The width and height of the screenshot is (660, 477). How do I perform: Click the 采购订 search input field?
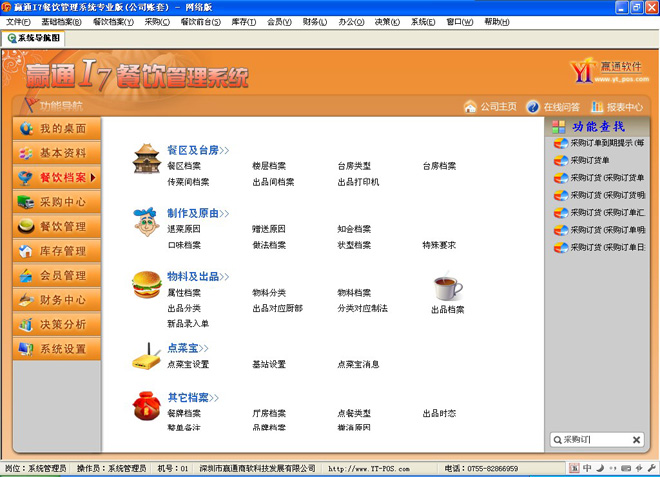tap(590, 439)
